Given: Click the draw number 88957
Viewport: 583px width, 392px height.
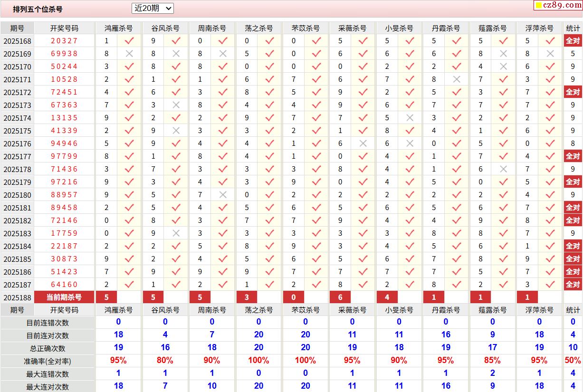Looking at the screenshot, I should pyautogui.click(x=64, y=195).
